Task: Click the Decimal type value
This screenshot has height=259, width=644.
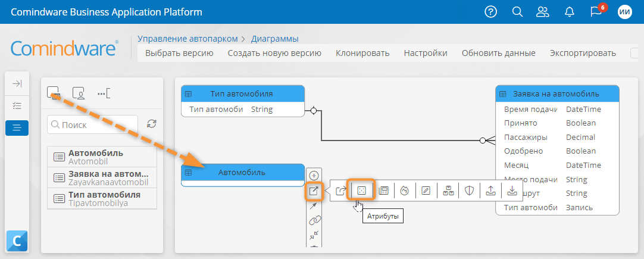Action: [580, 138]
